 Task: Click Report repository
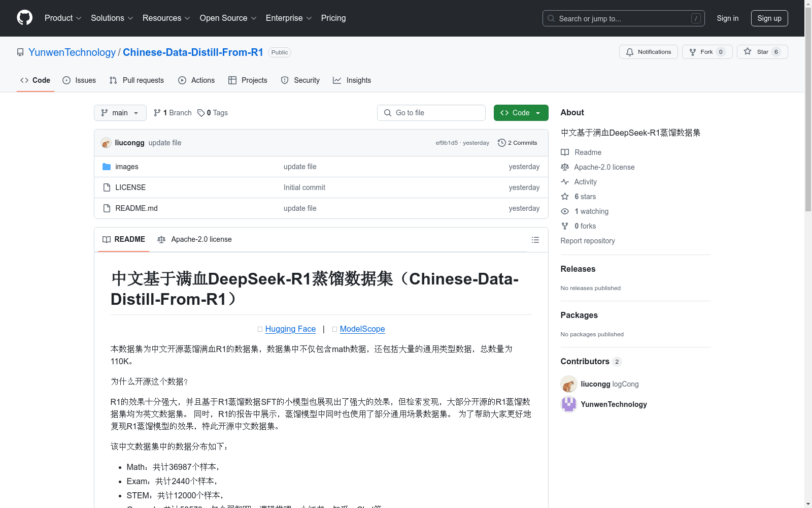coord(588,241)
